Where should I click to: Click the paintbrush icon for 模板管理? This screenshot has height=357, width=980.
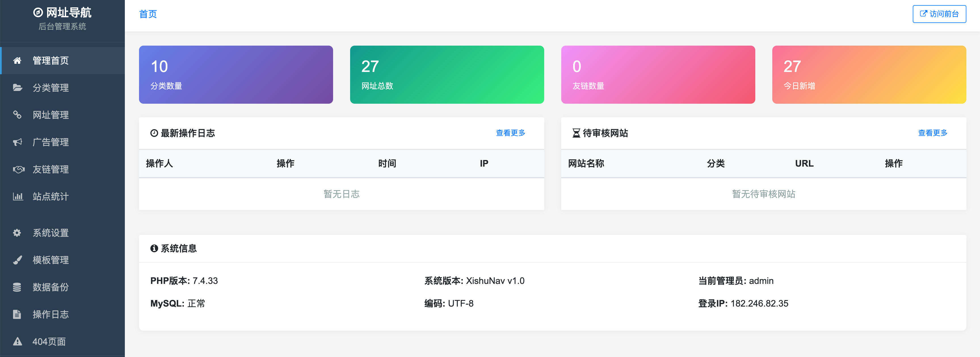[x=18, y=260]
